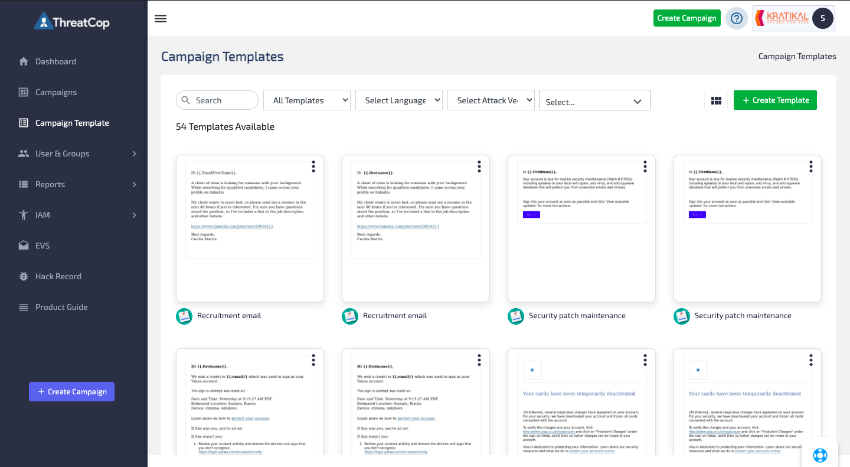Click the user avatar S icon
Viewport: 850px width, 467px height.
click(822, 18)
